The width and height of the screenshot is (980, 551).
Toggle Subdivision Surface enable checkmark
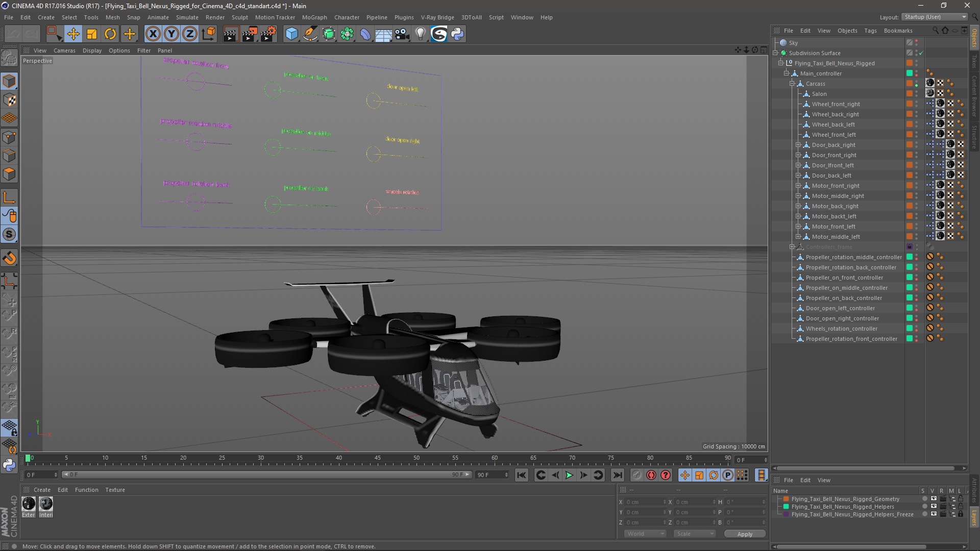click(921, 53)
